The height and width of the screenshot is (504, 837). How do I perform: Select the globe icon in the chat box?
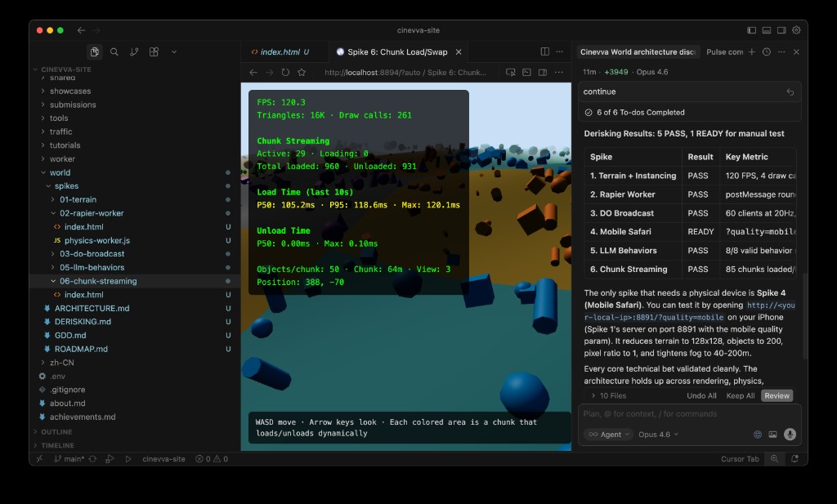coord(757,435)
